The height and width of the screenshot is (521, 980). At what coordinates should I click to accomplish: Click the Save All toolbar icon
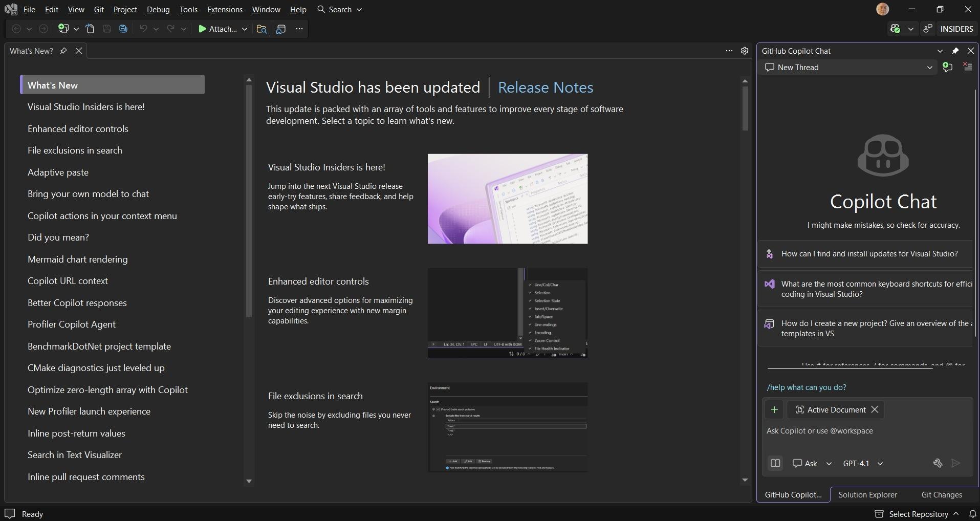[x=123, y=29]
